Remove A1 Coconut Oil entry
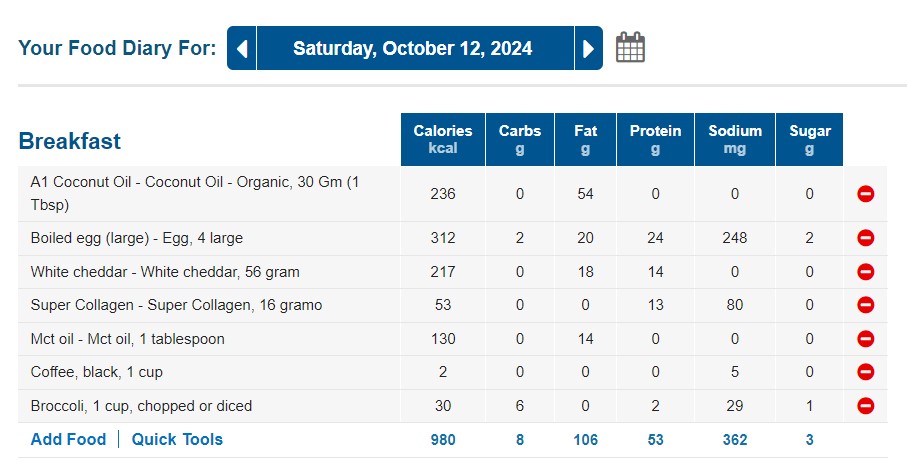The height and width of the screenshot is (475, 907). click(866, 194)
